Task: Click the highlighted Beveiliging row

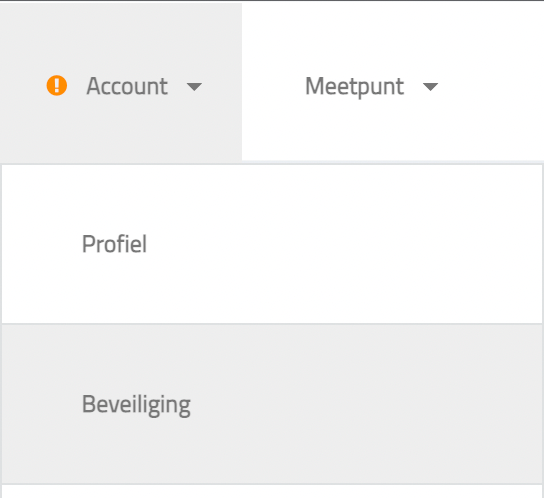Action: point(272,404)
